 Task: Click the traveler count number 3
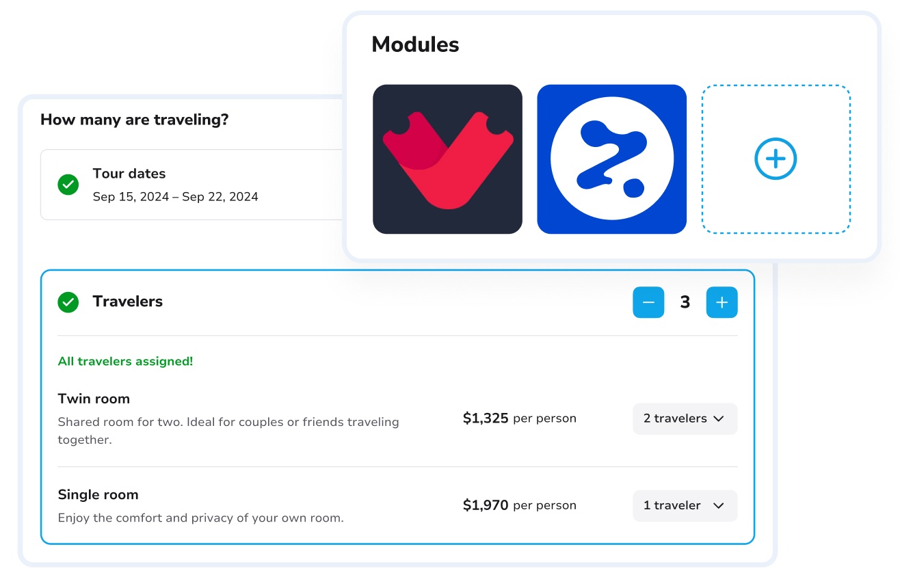(685, 302)
